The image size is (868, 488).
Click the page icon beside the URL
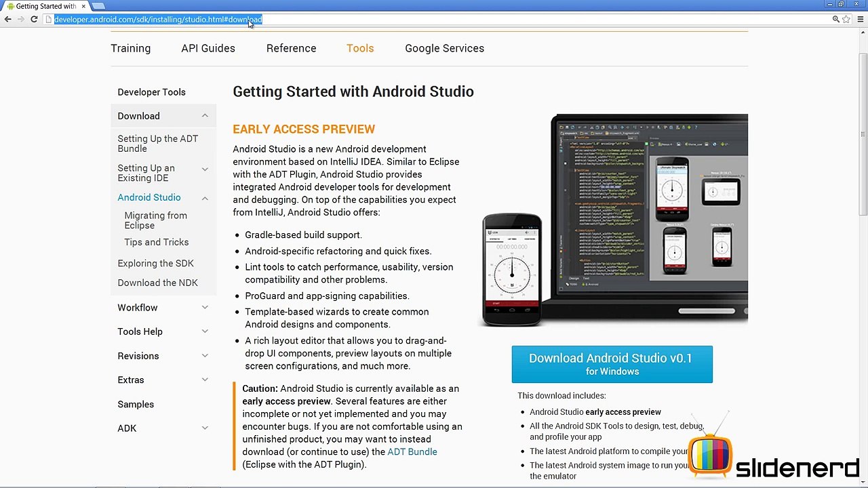click(x=49, y=20)
